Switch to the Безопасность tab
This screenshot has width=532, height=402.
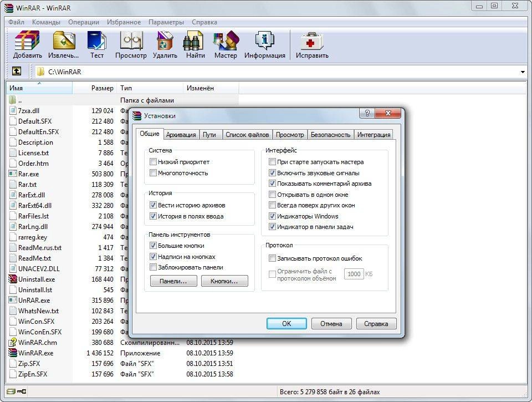(330, 135)
